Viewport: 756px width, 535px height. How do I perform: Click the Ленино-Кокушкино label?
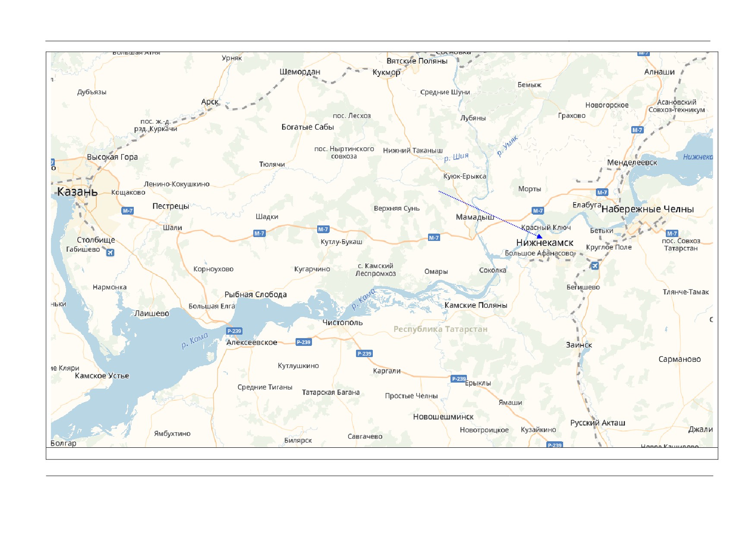pos(176,184)
